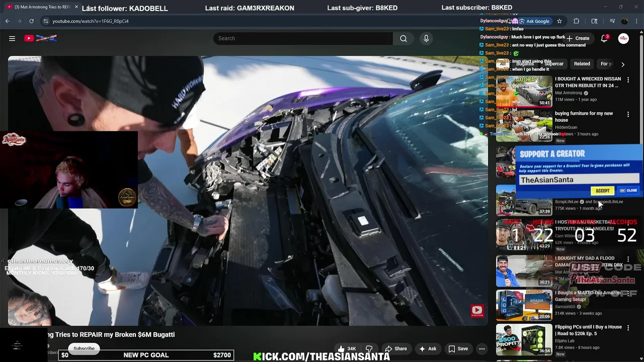
Task: Like the video with thumbs up 34K
Action: [347, 348]
